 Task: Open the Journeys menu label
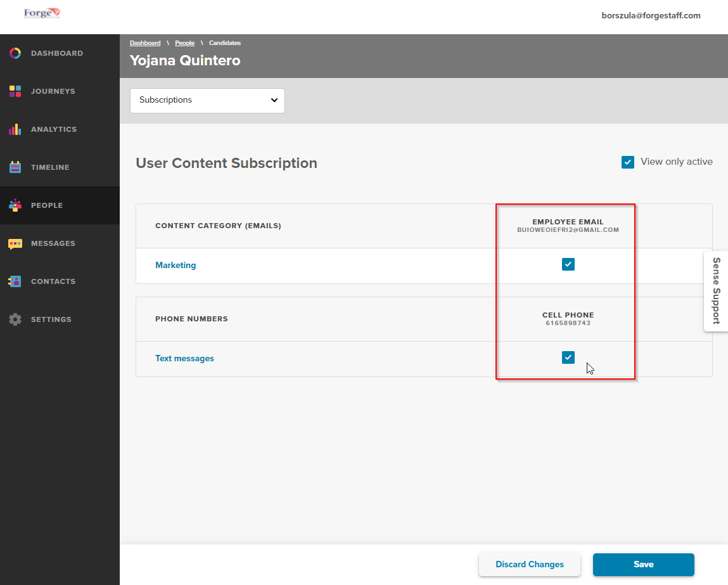(53, 91)
